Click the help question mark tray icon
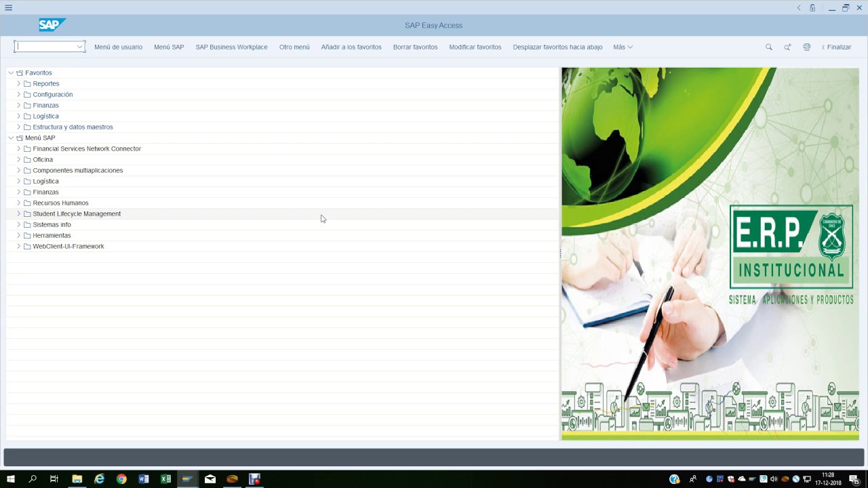This screenshot has width=868, height=488. (675, 479)
